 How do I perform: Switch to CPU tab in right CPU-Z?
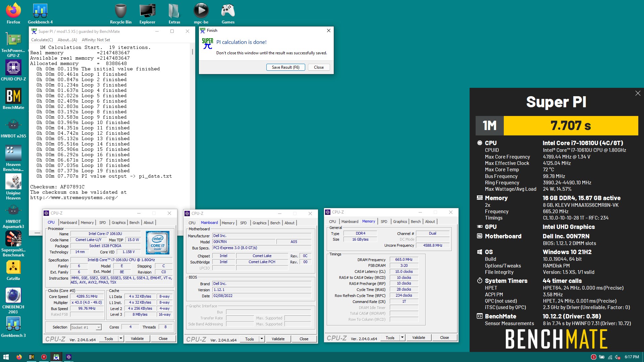point(332,222)
